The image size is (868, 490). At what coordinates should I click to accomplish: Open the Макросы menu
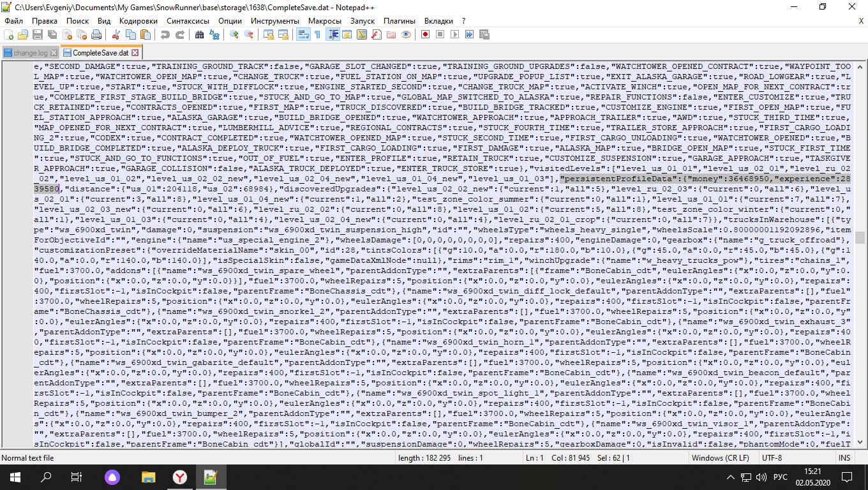[325, 20]
